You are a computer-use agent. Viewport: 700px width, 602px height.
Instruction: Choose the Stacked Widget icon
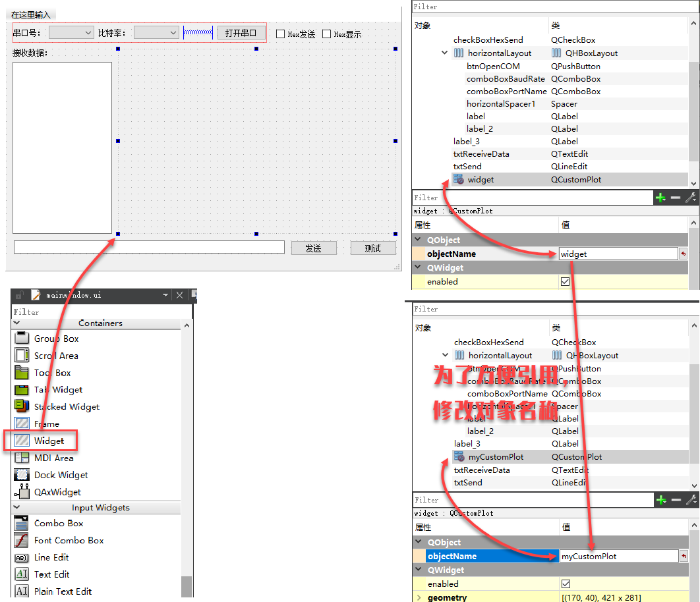(22, 406)
